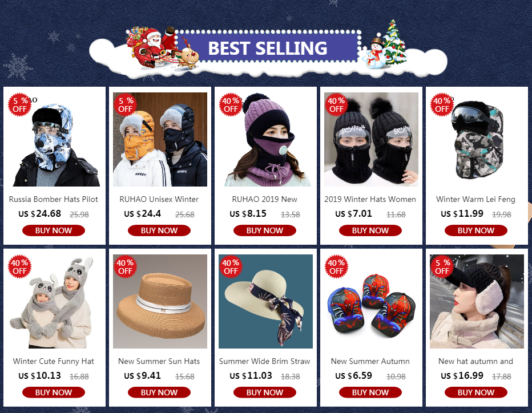Open the Russia Bomber Hats Pilot product image
The width and height of the screenshot is (532, 413).
pyautogui.click(x=55, y=139)
